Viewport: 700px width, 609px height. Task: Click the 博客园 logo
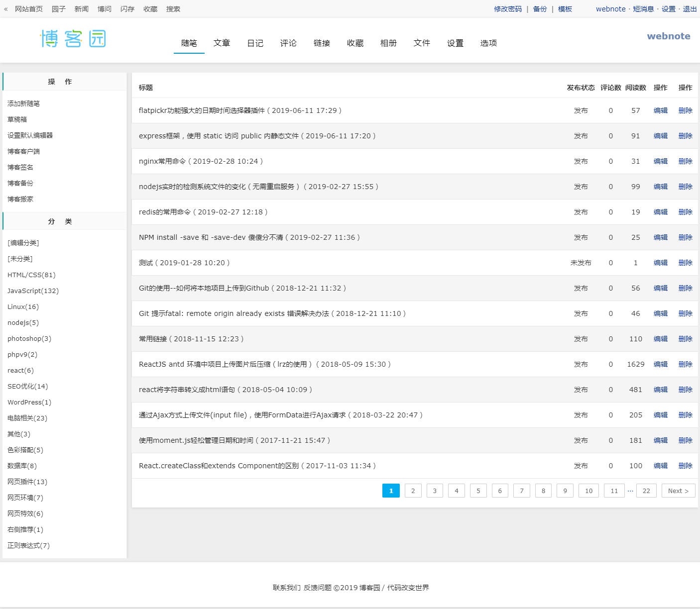pos(73,39)
